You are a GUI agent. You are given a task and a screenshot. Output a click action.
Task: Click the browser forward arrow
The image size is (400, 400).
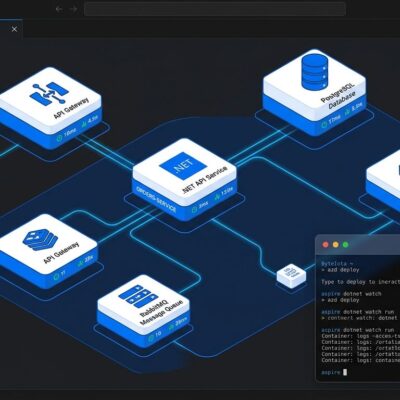click(74, 9)
